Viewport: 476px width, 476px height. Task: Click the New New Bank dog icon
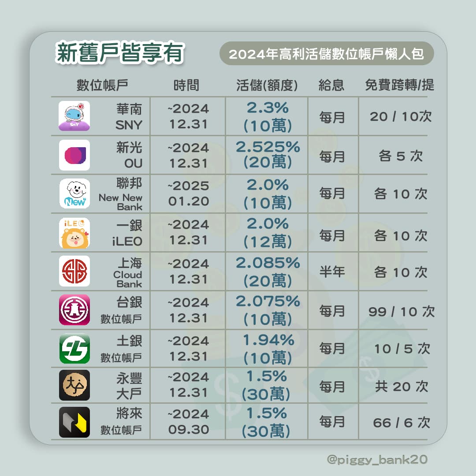(x=74, y=193)
